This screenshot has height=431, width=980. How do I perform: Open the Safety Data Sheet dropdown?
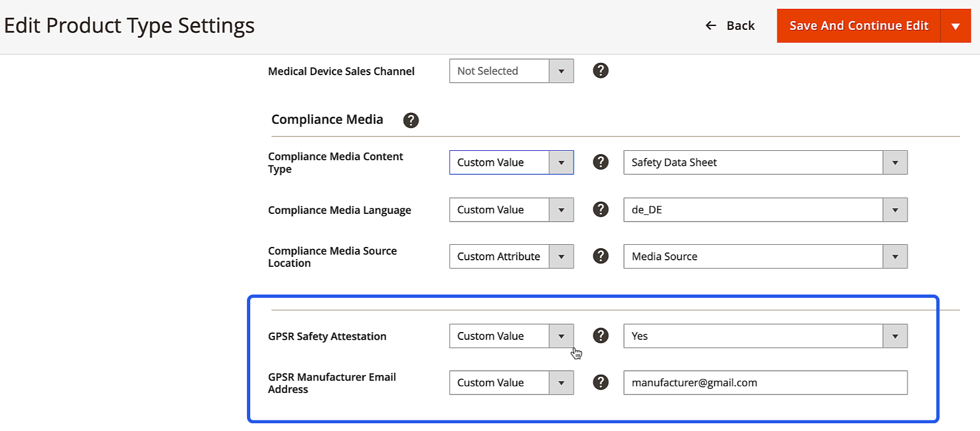(x=765, y=162)
